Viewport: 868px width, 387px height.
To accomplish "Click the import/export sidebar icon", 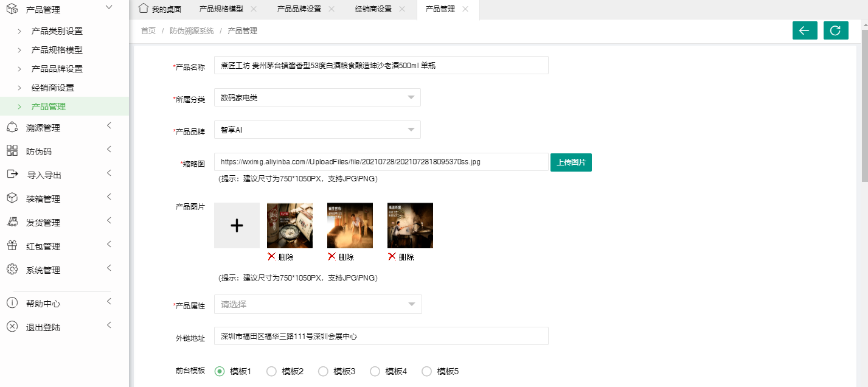I will point(12,175).
